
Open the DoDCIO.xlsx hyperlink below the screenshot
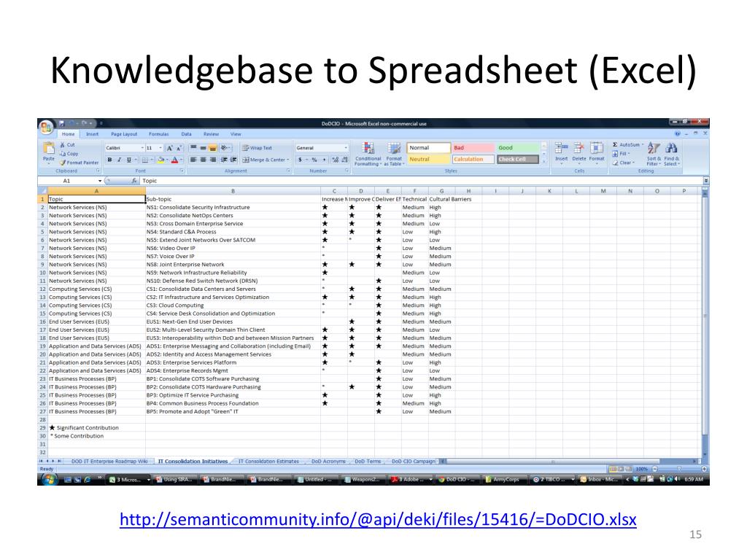(x=378, y=519)
